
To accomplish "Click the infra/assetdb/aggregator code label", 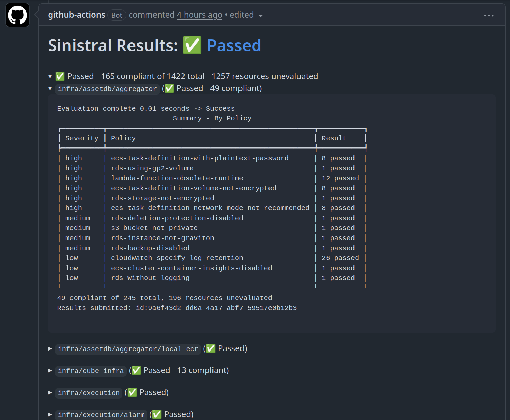I will coord(107,89).
